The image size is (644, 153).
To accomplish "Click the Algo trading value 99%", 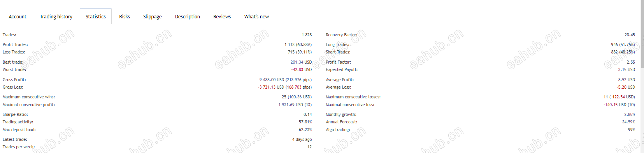I will pyautogui.click(x=632, y=130).
